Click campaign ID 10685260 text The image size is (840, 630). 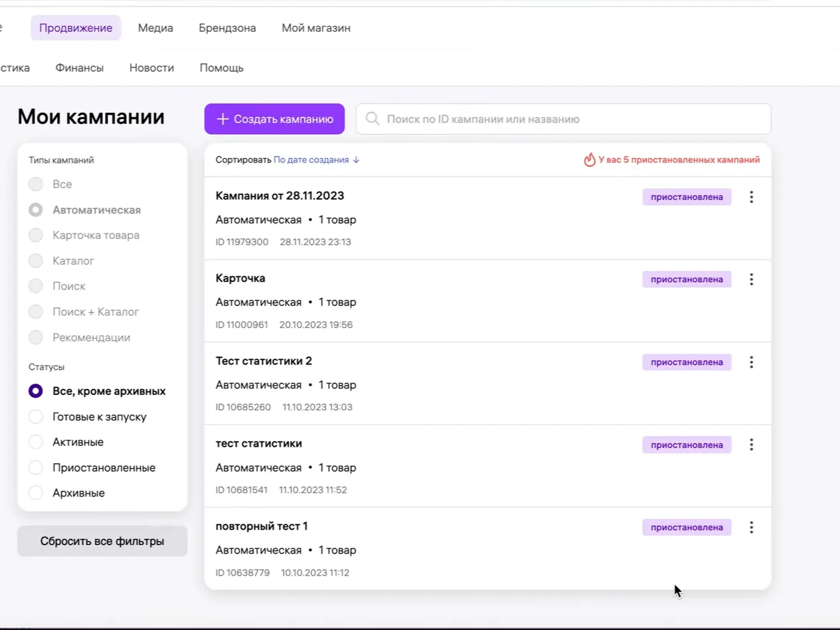pos(243,407)
